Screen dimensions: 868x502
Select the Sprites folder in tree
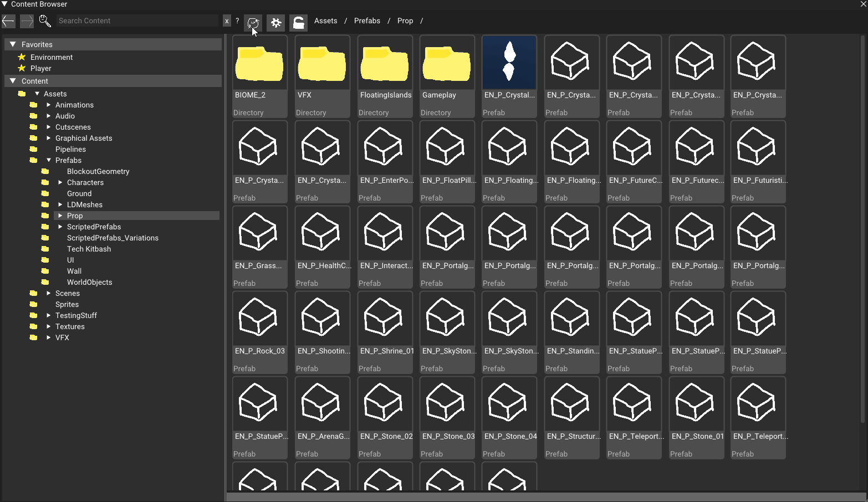coord(67,304)
